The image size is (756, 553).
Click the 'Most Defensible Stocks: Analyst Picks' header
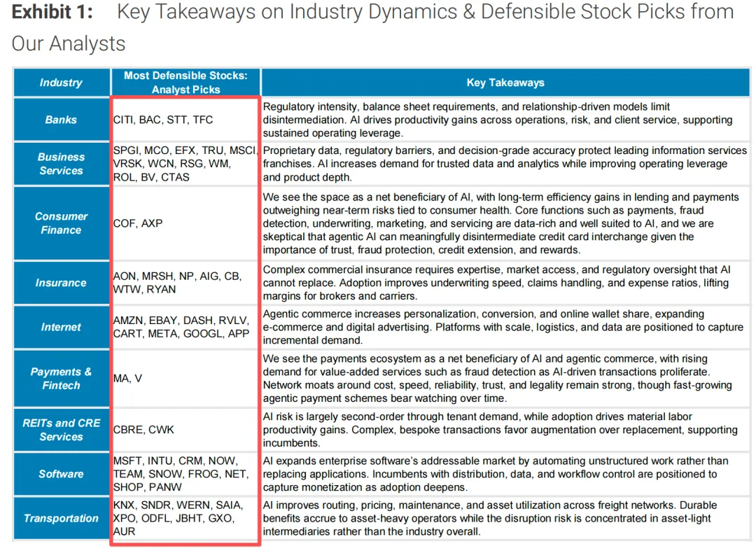[185, 83]
